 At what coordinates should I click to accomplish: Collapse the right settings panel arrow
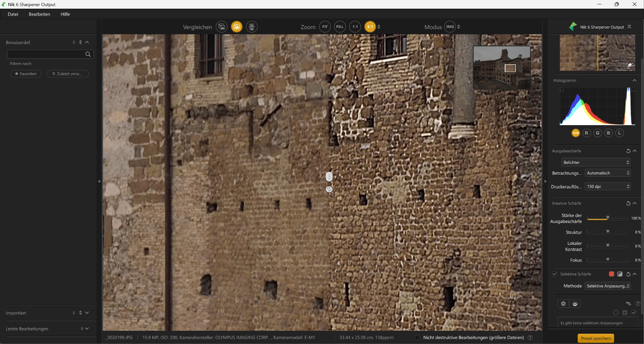pyautogui.click(x=545, y=181)
